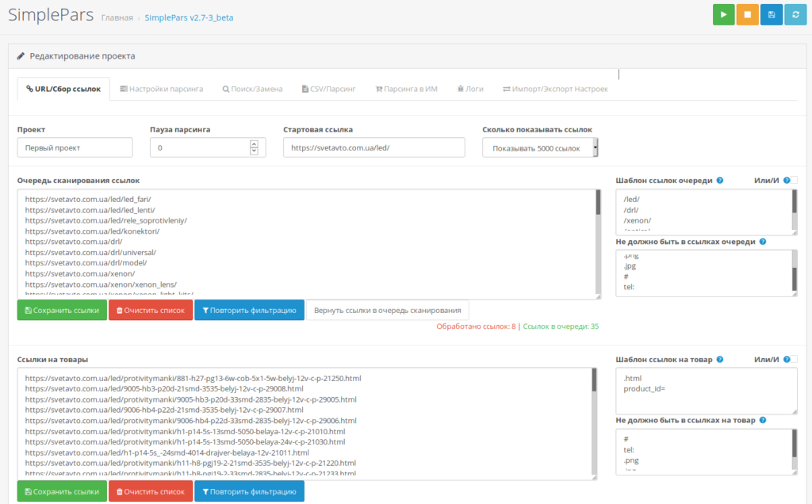Open help icon for Не должно быть в ссылках очереди
The image size is (812, 504).
pyautogui.click(x=763, y=242)
